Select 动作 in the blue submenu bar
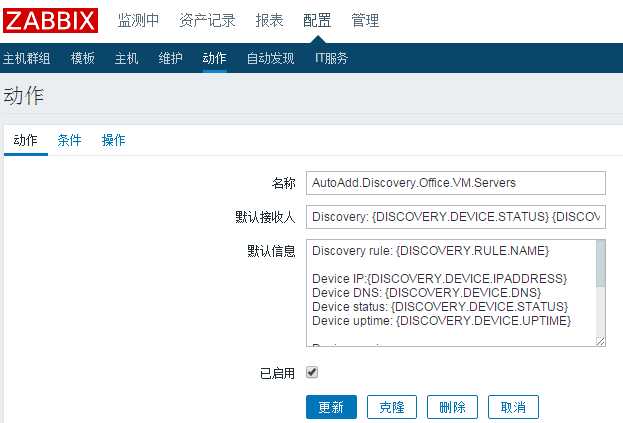The image size is (623, 423). click(215, 58)
